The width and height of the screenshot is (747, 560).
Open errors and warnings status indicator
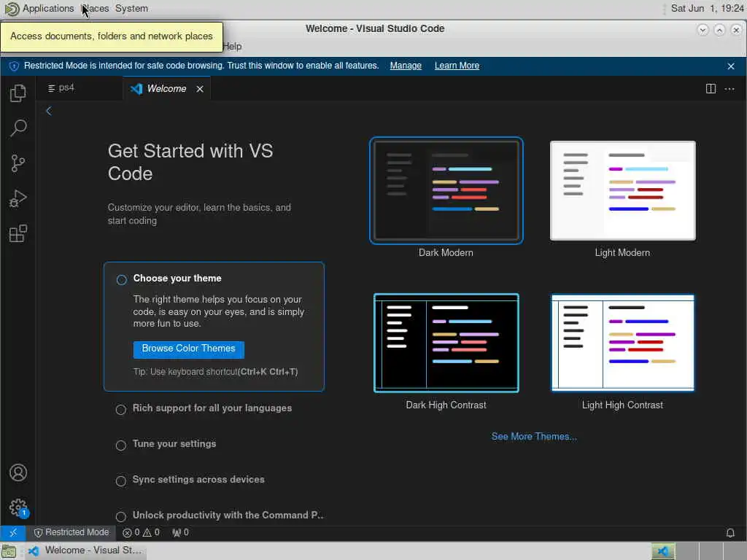[x=141, y=532]
